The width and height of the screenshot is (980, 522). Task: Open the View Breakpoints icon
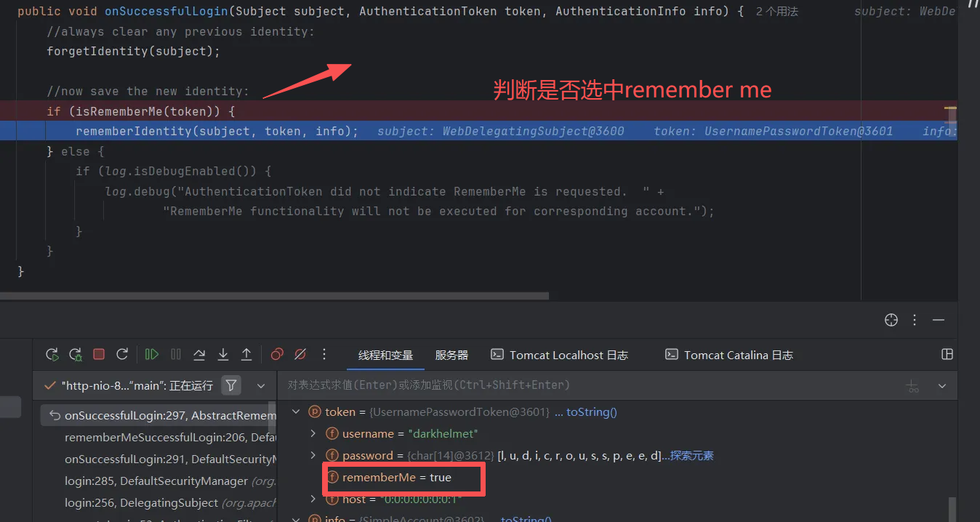[276, 355]
